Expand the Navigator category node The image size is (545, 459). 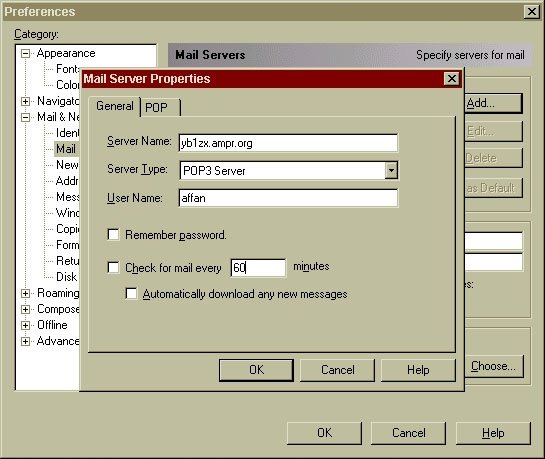tap(25, 101)
